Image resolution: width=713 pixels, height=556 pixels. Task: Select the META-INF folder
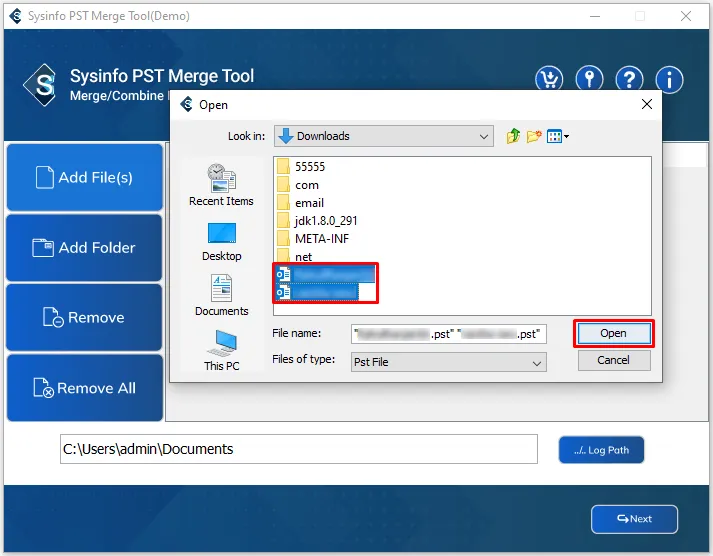tap(322, 239)
